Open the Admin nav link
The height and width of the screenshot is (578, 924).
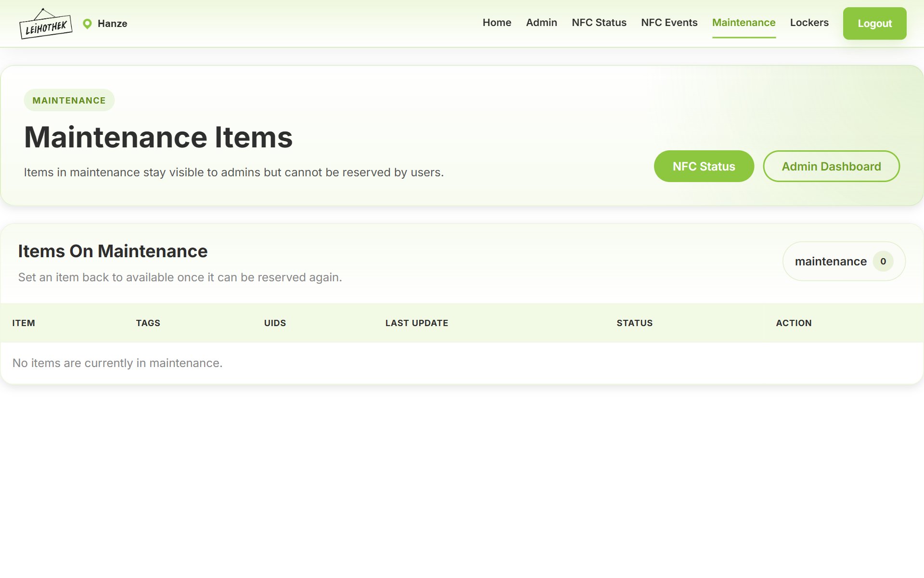pos(541,23)
